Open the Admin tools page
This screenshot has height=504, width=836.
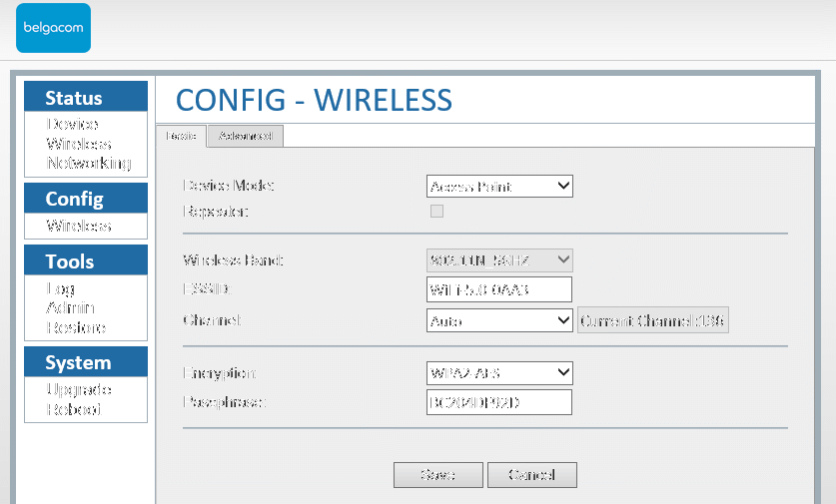pos(70,307)
